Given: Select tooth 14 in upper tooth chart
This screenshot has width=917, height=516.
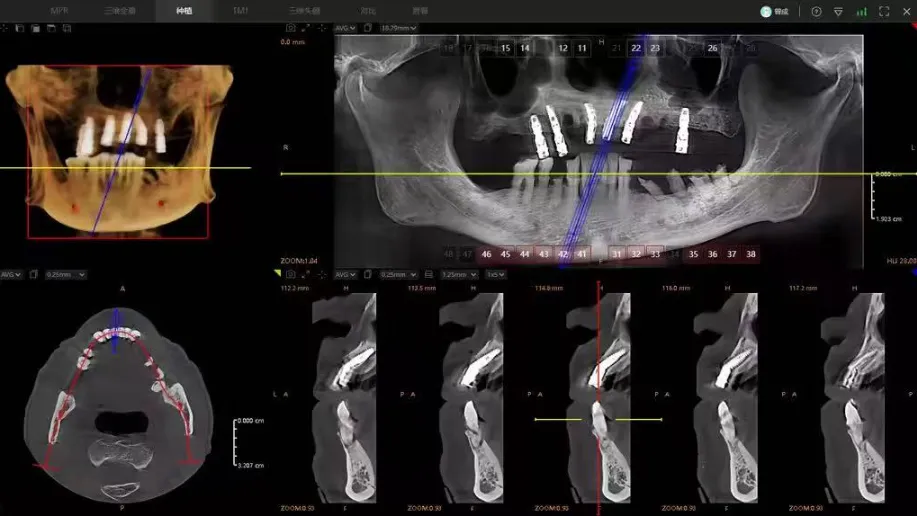Looking at the screenshot, I should click(x=525, y=48).
